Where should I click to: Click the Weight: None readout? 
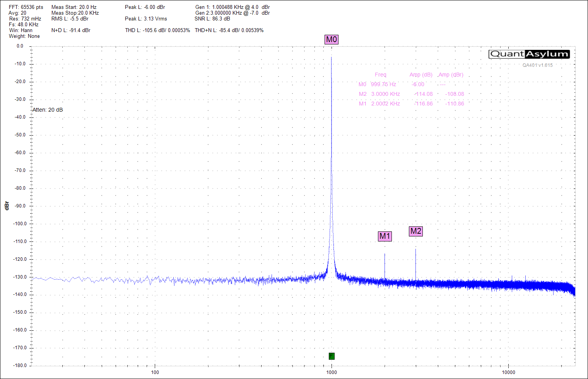24,36
